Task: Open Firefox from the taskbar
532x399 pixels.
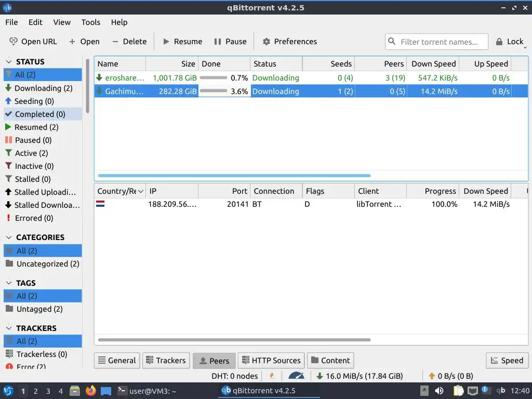Action: (90, 391)
